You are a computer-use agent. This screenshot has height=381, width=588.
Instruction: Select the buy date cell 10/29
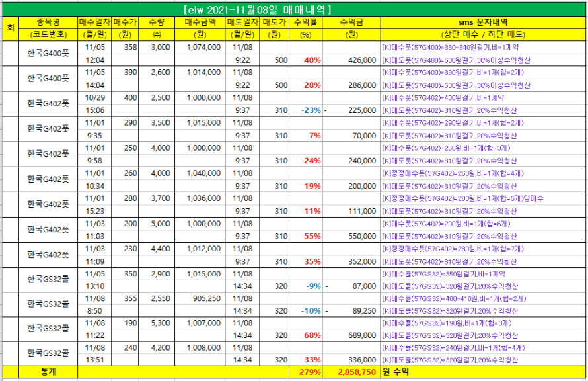pyautogui.click(x=95, y=98)
